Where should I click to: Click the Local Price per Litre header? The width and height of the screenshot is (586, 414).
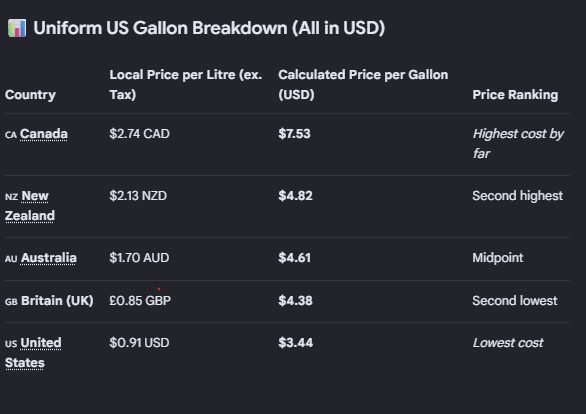tap(186, 85)
